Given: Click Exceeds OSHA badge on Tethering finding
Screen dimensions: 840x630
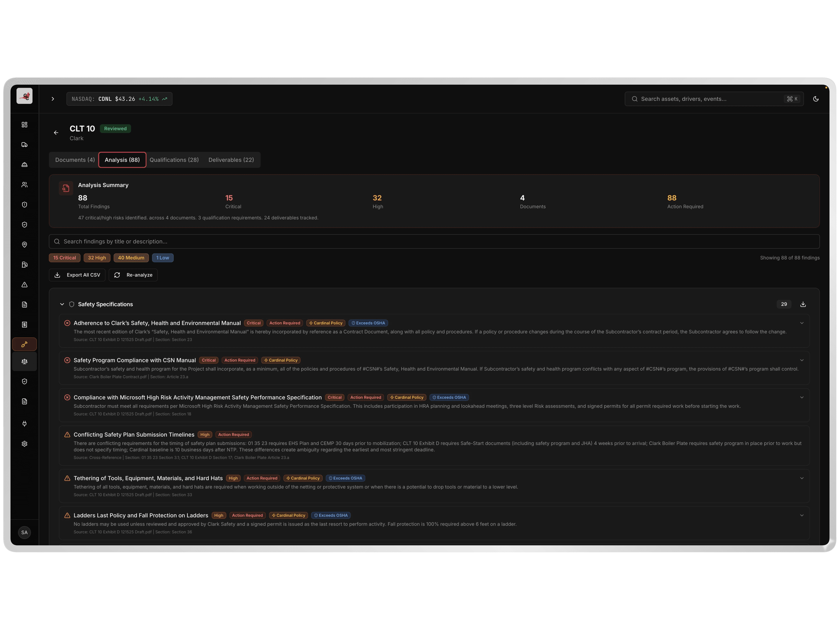Looking at the screenshot, I should [345, 478].
